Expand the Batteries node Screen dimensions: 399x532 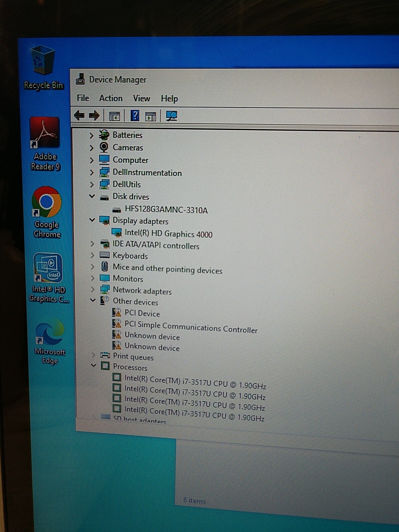click(91, 135)
